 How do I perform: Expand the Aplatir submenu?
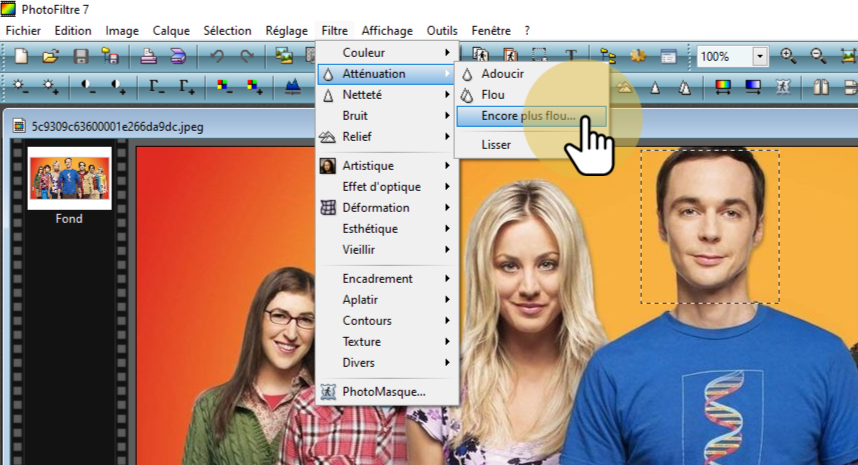pyautogui.click(x=387, y=300)
